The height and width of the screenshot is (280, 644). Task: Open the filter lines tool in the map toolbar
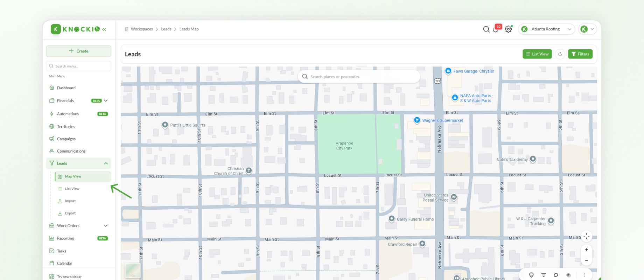(x=544, y=275)
